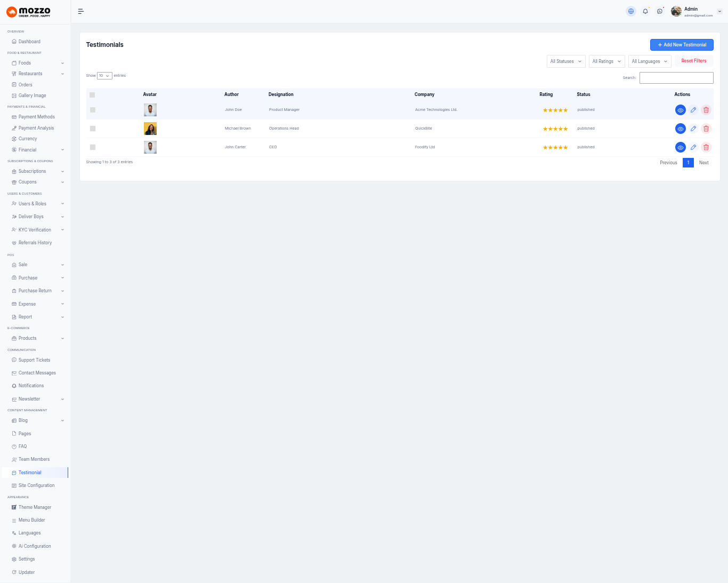Check the select-all checkbox in table header
This screenshot has height=583, width=728.
click(x=92, y=95)
